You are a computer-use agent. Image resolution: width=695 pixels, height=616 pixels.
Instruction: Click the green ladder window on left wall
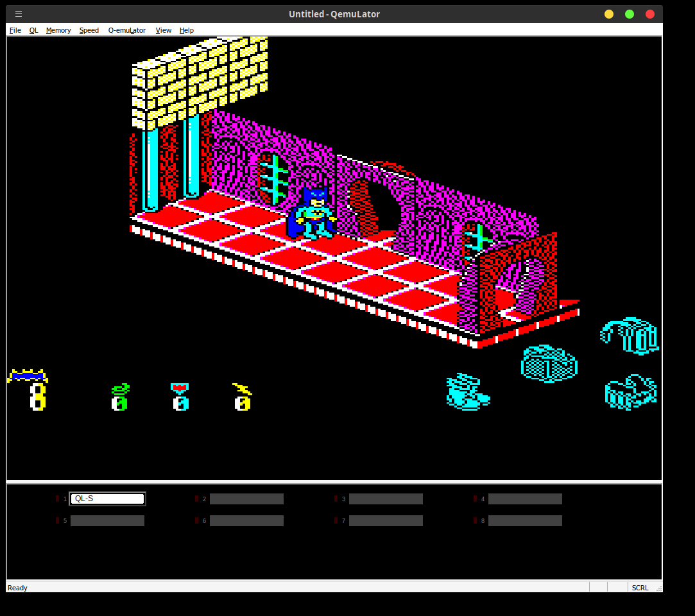point(273,180)
